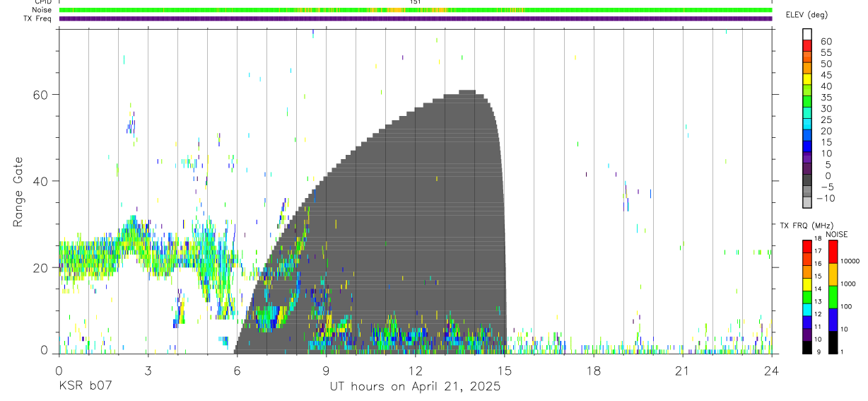Click the 'ELEV (deg)' color bar heading
This screenshot has width=868, height=401.
[807, 15]
